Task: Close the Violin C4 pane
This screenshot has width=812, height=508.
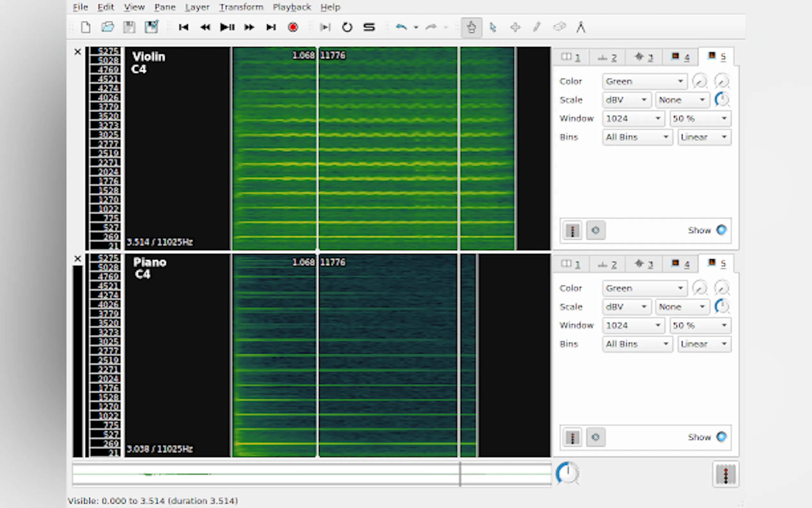Action: [78, 52]
